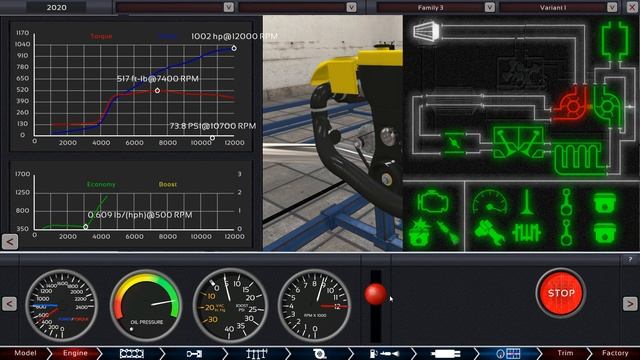Click the 73.8 PSI boost marker
640x360 pixels.
point(212,138)
